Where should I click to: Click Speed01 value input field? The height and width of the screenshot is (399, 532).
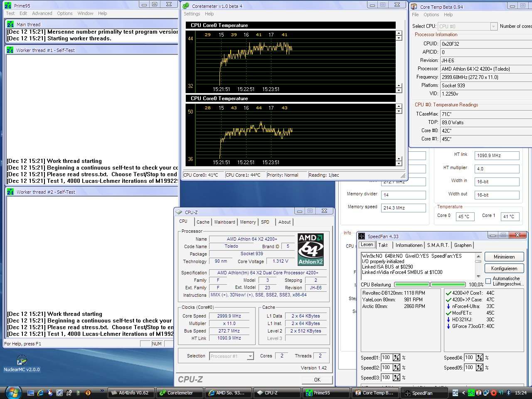pyautogui.click(x=387, y=357)
